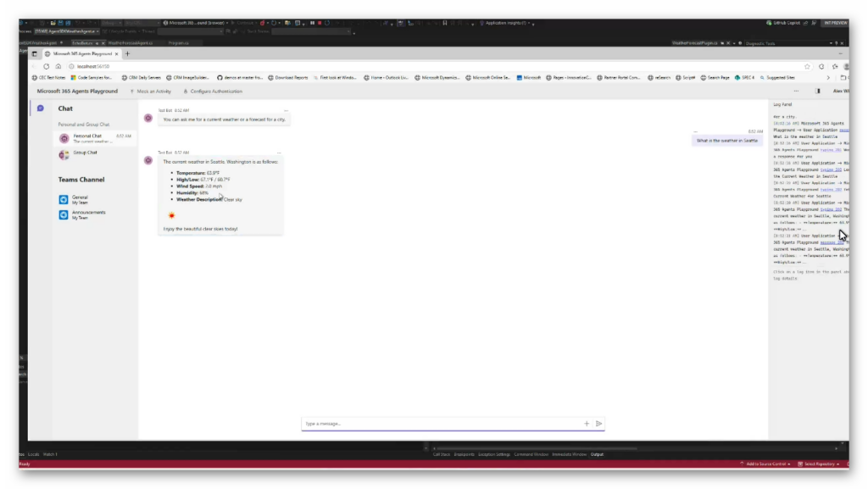Switch to the Program.cs tab
This screenshot has height=489, width=868.
pyautogui.click(x=178, y=43)
